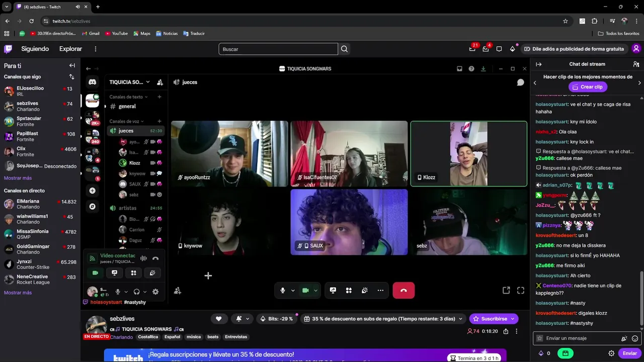Image resolution: width=644 pixels, height=362 pixels.
Task: Toggle the microphone mute in call bar
Action: (x=283, y=290)
